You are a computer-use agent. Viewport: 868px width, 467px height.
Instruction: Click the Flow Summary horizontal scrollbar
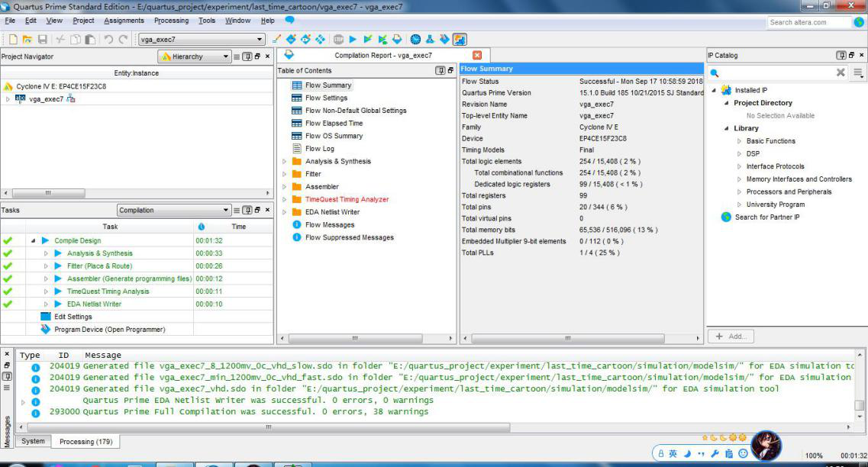point(568,338)
